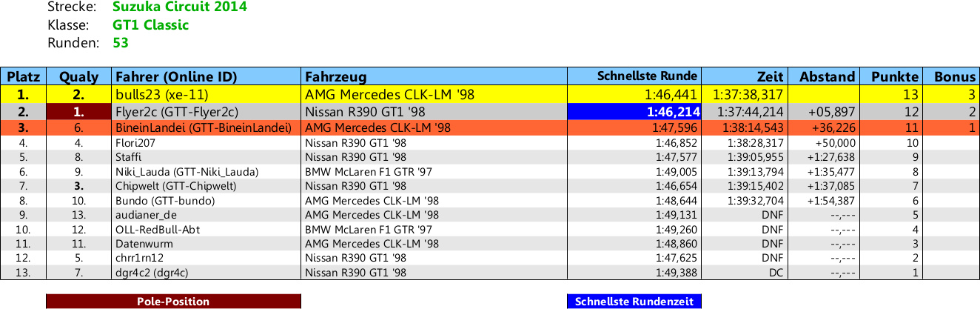Click the Schnellste Rundenzeit legend box
Image resolution: width=980 pixels, height=309 pixels.
pyautogui.click(x=634, y=302)
